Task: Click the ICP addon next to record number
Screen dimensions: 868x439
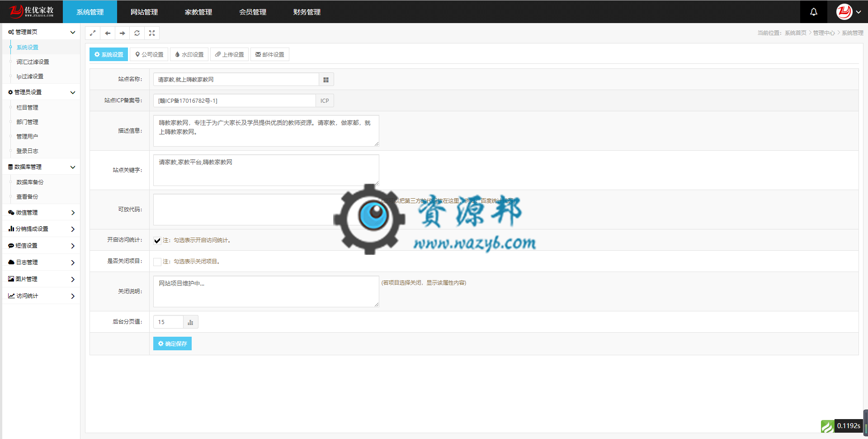Action: tap(325, 100)
